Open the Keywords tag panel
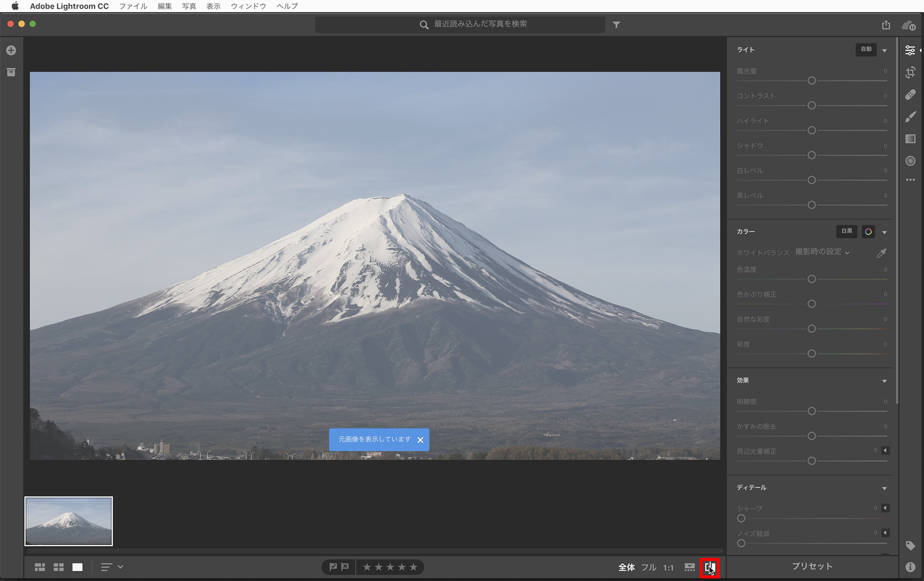Screen dimensions: 924x581 [910, 546]
